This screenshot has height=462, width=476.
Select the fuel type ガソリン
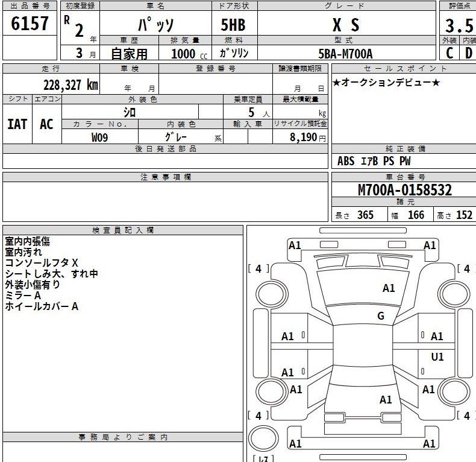pos(234,53)
